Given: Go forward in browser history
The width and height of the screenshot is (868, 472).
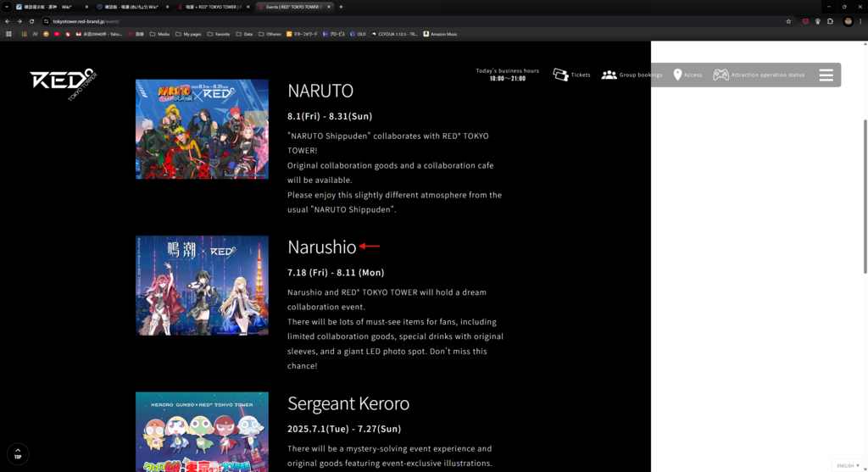Looking at the screenshot, I should (x=19, y=21).
